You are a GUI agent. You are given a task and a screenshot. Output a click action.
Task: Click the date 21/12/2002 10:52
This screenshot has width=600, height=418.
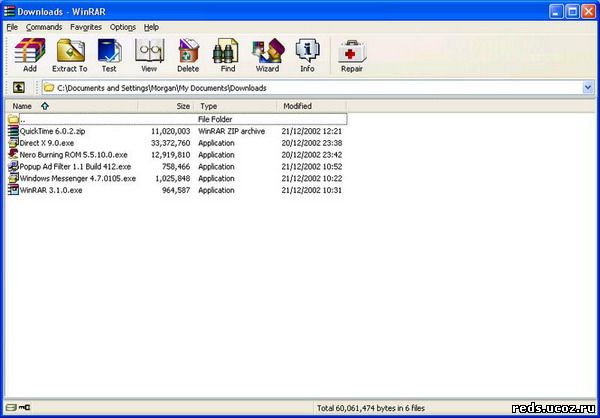(x=312, y=167)
